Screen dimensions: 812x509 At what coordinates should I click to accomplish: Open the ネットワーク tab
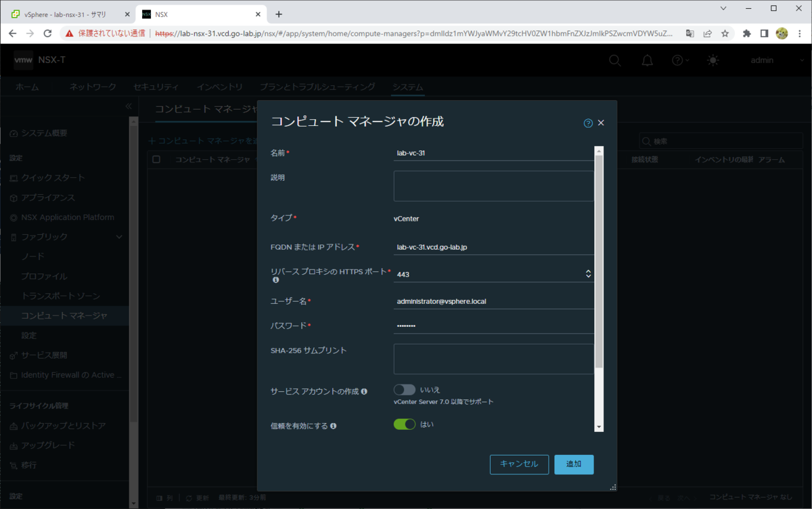[93, 87]
